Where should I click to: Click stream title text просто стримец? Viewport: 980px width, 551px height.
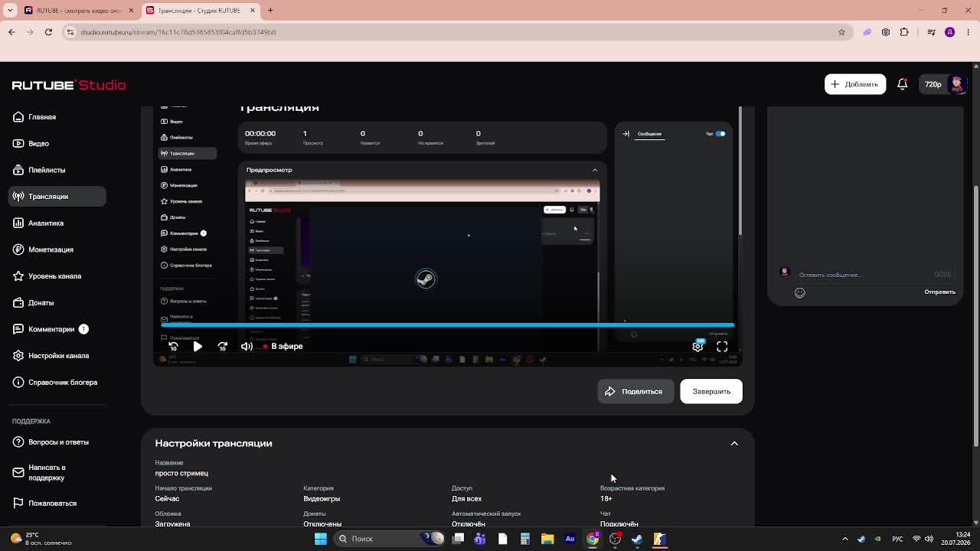coord(181,473)
